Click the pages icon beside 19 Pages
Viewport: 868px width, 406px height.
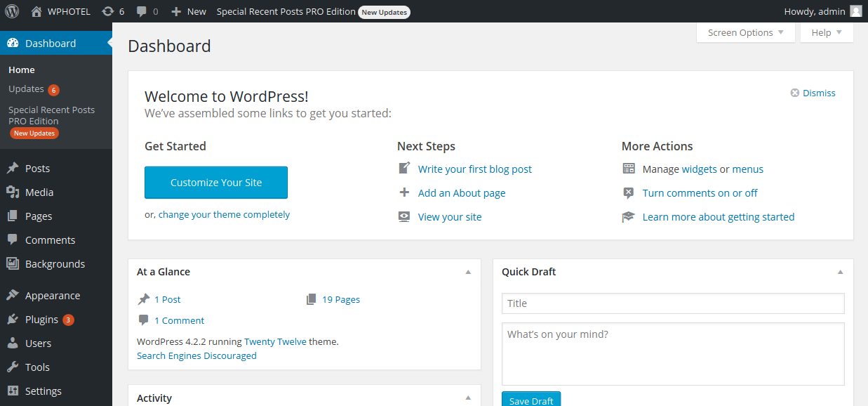pyautogui.click(x=312, y=299)
